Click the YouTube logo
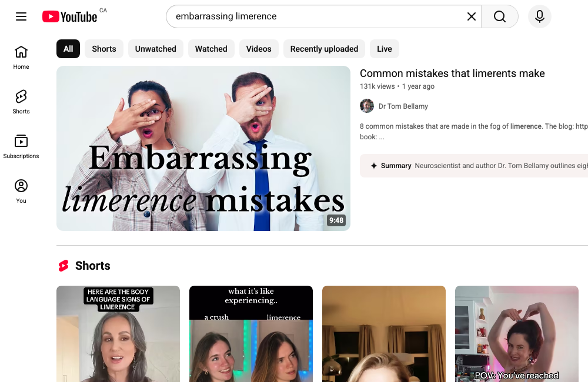Viewport: 588px width, 382px height. [x=70, y=16]
